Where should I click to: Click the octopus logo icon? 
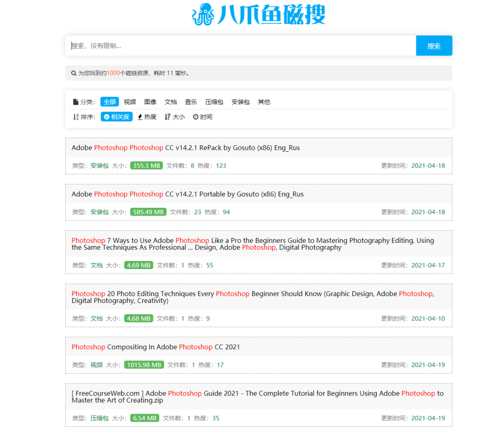(x=203, y=14)
